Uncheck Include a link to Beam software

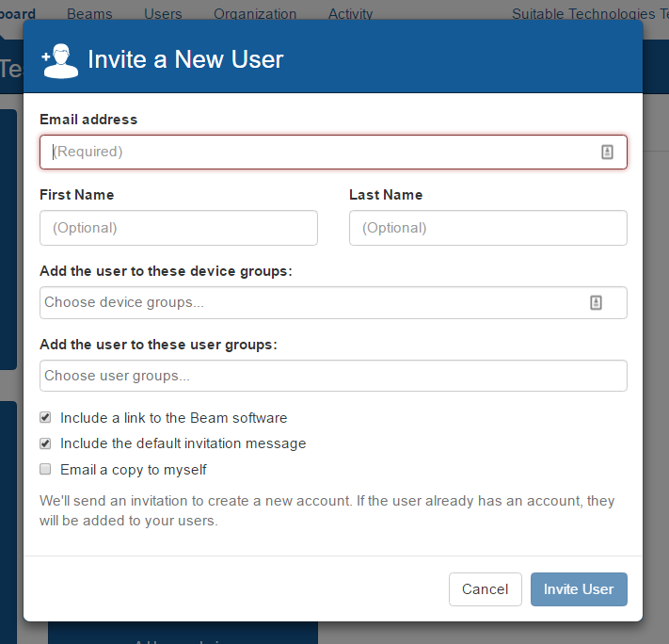45,417
